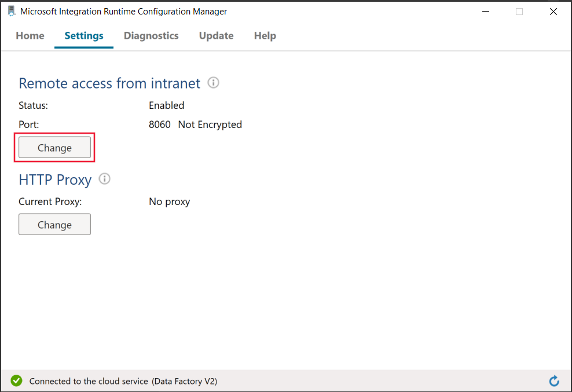Click the Data Factory V2 label
Screen dimensions: 572x392
185,381
